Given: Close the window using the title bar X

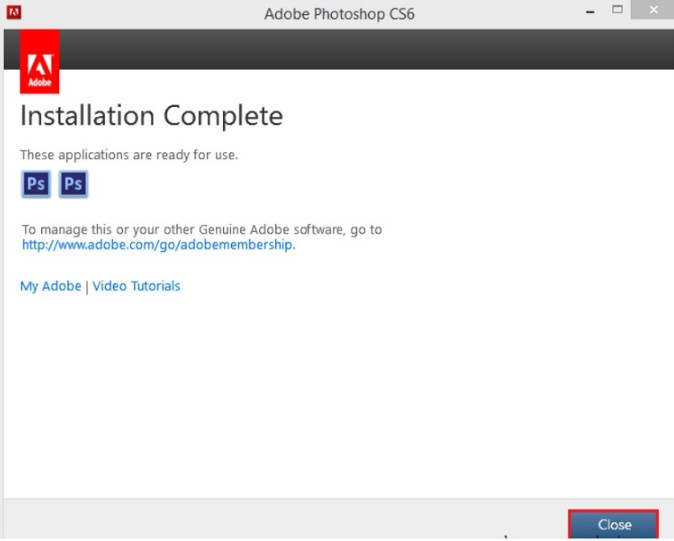Looking at the screenshot, I should click(653, 9).
